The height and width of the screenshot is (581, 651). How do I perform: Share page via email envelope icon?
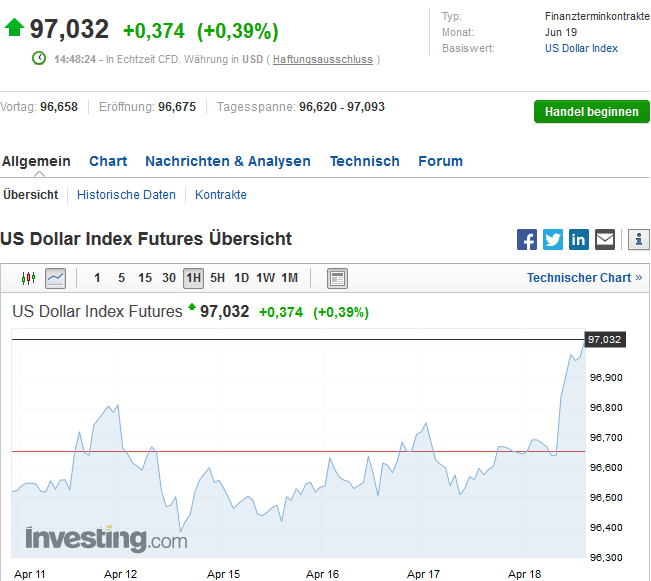(605, 239)
